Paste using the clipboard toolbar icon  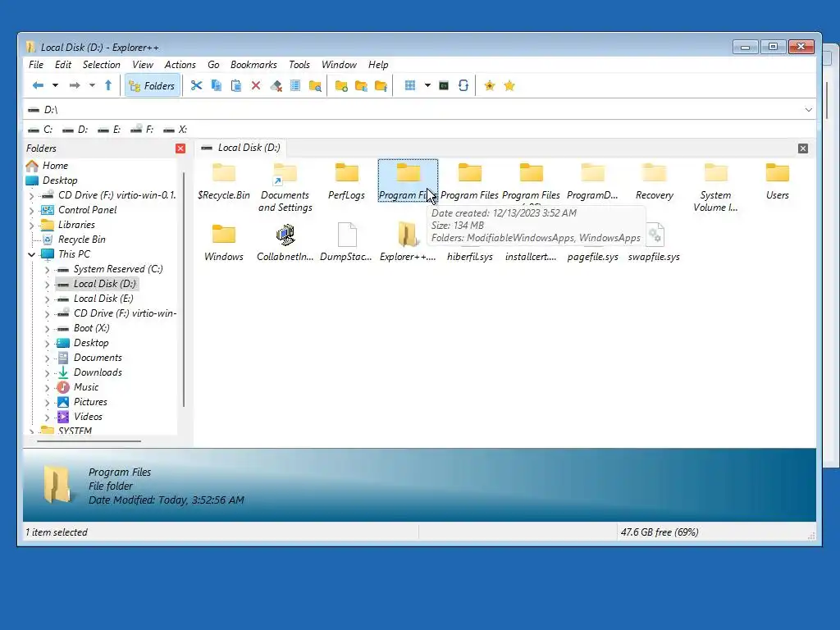[235, 85]
